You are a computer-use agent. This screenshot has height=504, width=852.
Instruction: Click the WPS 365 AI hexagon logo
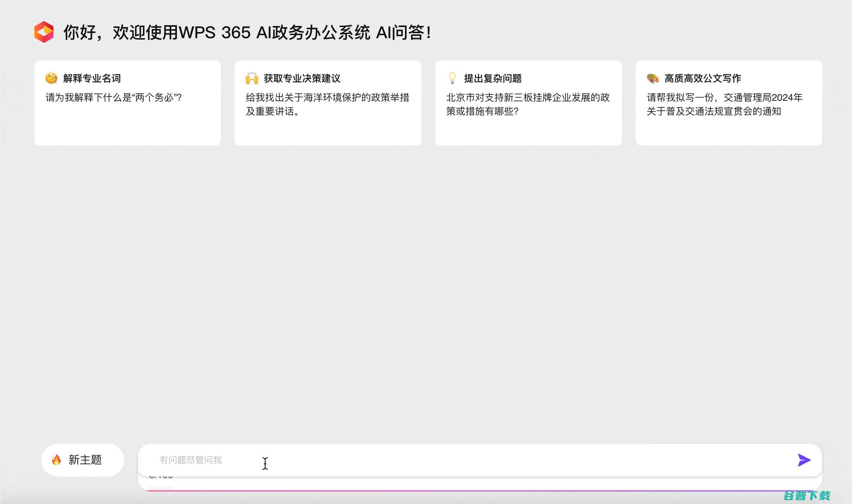tap(44, 32)
